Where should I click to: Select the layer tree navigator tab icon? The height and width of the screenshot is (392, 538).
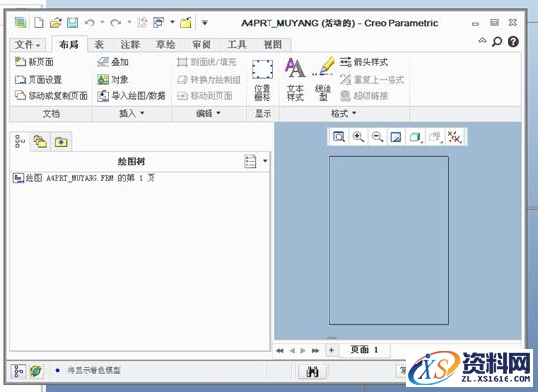coord(40,141)
